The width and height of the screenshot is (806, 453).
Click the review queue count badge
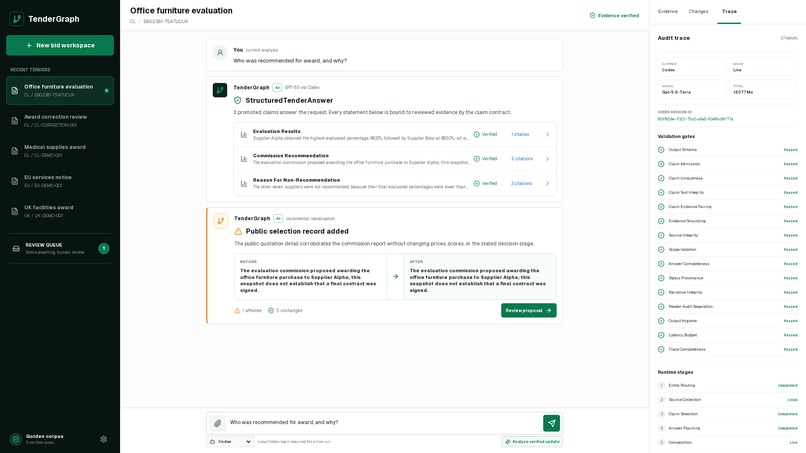click(x=104, y=248)
